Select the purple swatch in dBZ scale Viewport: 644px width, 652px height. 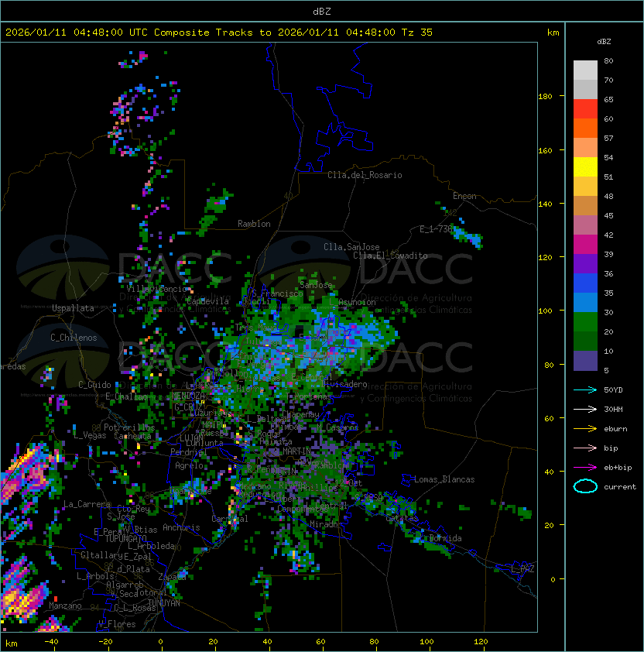[585, 263]
